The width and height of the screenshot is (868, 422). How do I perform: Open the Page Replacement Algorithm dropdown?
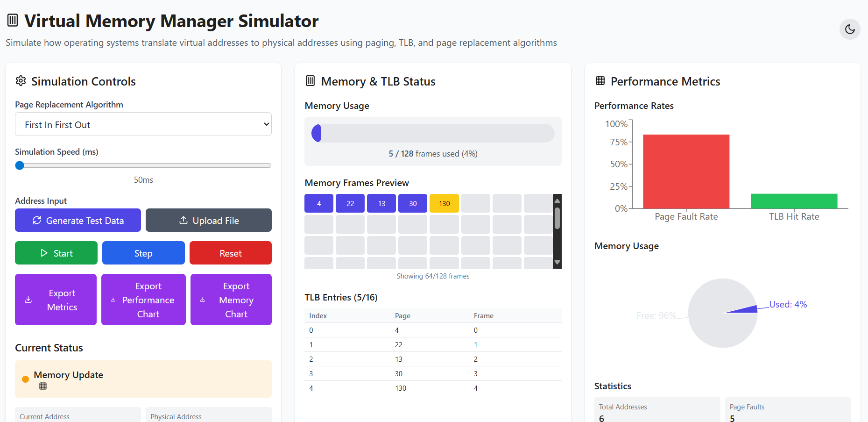(143, 124)
